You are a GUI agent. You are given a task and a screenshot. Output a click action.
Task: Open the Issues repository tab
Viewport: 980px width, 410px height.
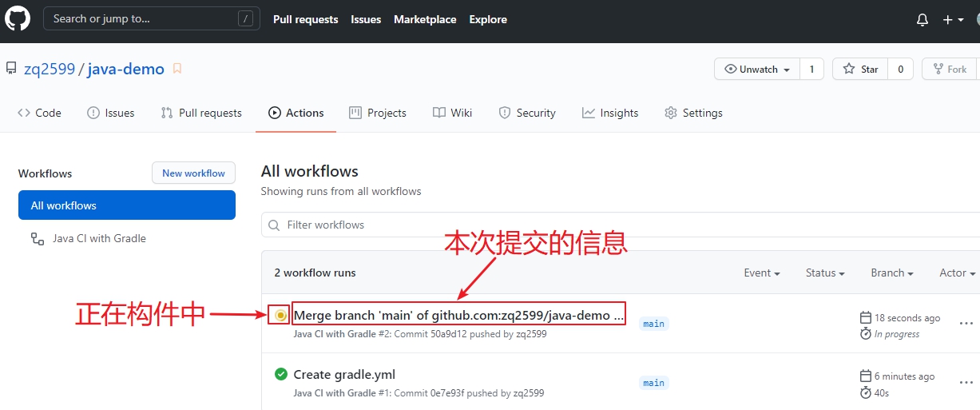tap(110, 113)
